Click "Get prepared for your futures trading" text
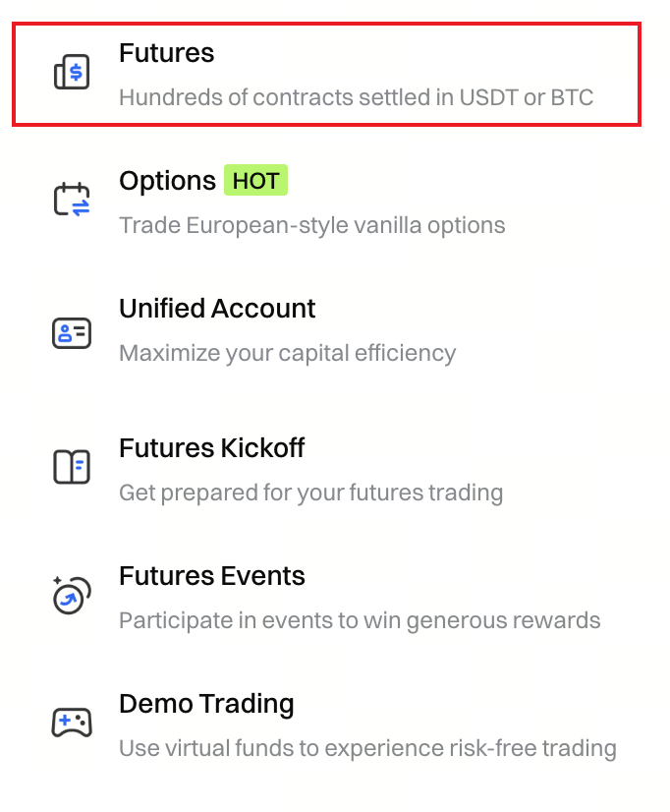670x812 pixels. pos(310,493)
